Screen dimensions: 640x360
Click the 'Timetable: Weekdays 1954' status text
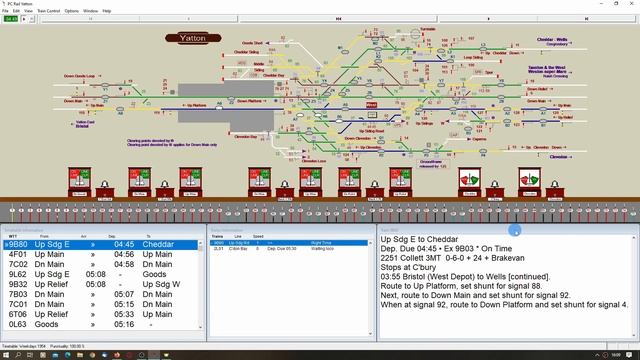click(x=24, y=346)
